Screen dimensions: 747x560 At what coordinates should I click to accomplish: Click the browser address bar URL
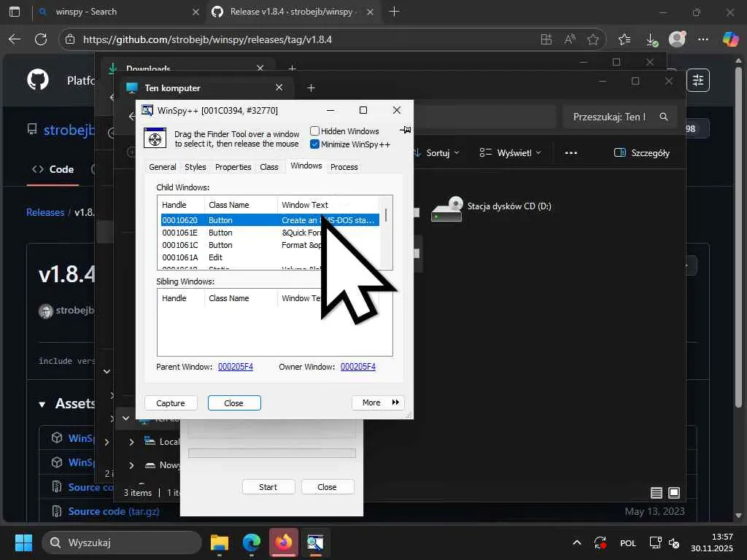click(x=207, y=39)
